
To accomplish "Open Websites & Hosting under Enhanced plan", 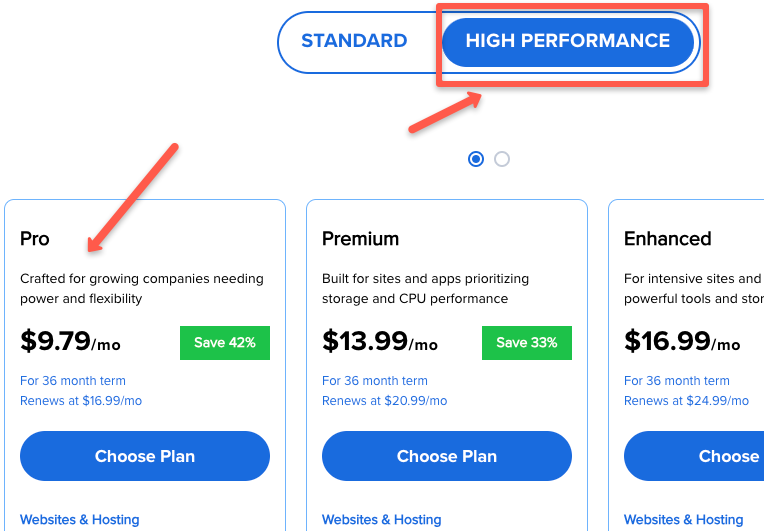I will coord(684,520).
